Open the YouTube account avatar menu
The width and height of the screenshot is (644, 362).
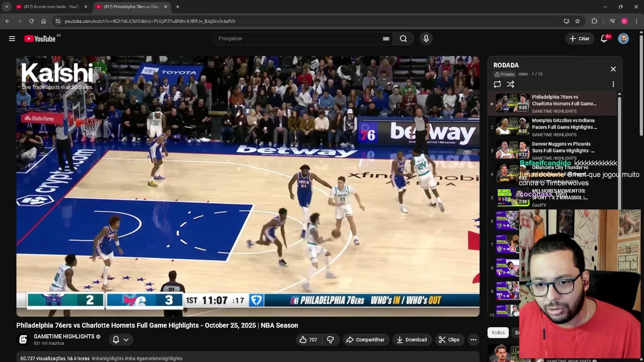pos(623,39)
